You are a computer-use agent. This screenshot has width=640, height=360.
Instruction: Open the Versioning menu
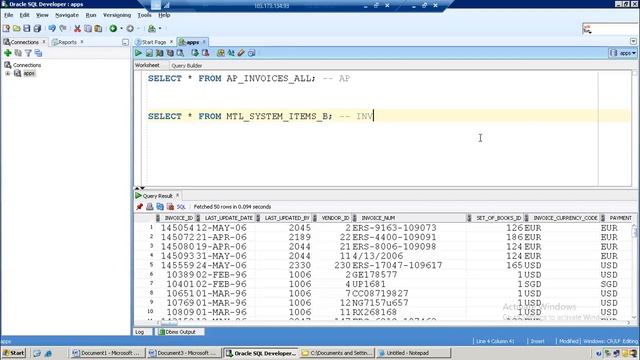pyautogui.click(x=117, y=15)
